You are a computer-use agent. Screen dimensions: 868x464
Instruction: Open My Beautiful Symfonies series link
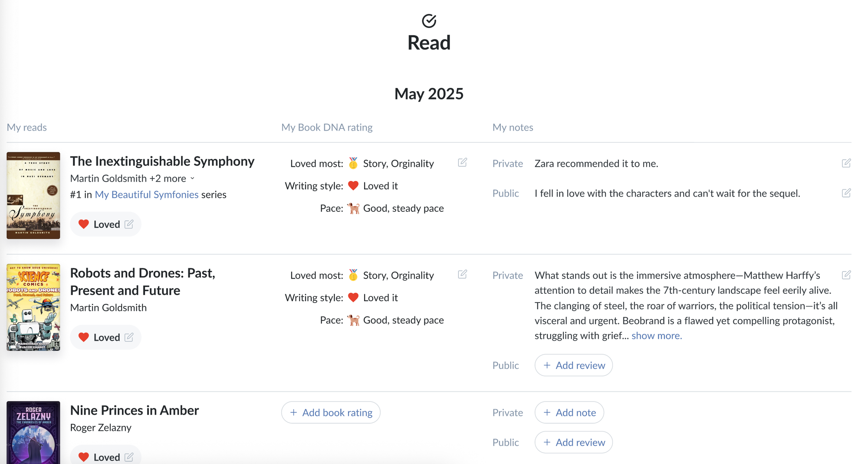(x=147, y=194)
